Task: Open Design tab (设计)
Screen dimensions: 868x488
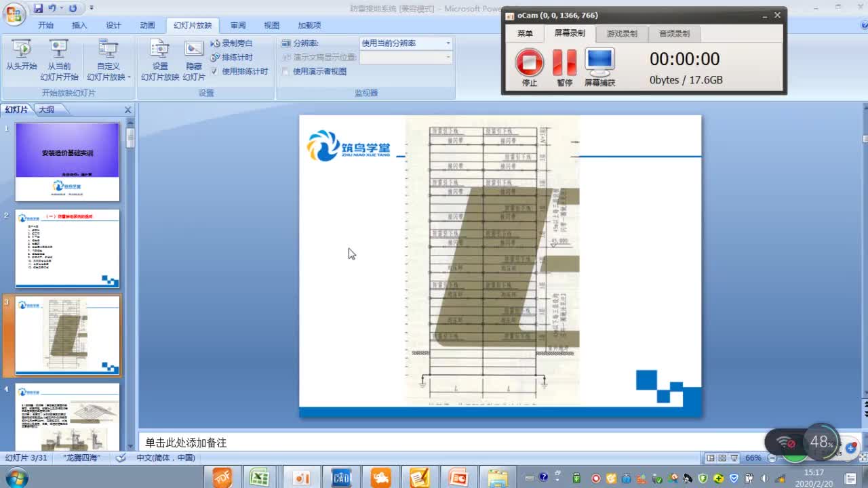Action: 113,25
